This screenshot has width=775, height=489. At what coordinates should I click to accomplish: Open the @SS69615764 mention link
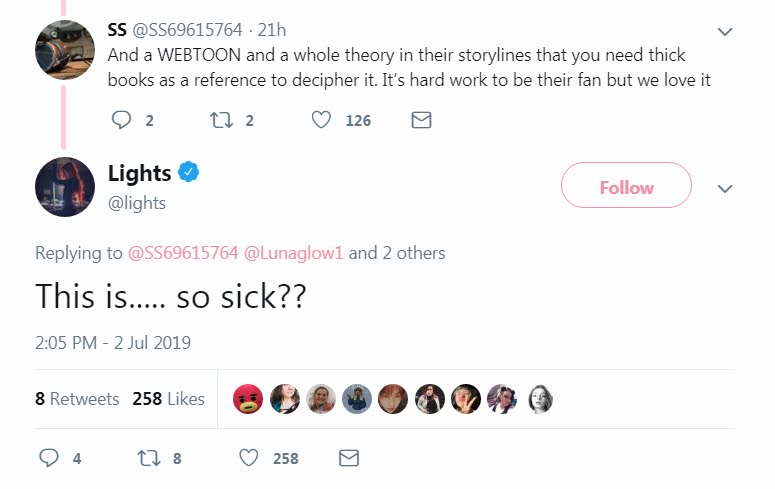[183, 253]
